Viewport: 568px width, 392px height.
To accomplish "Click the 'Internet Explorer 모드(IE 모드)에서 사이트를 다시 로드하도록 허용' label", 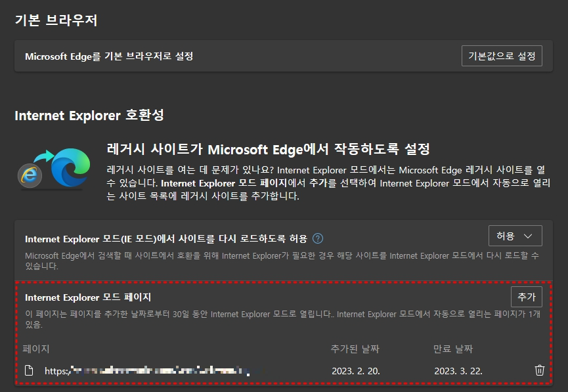I will (166, 239).
